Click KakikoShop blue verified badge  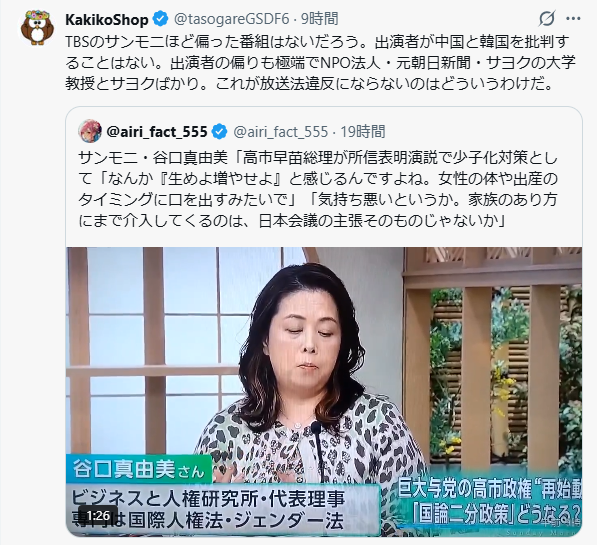(160, 19)
